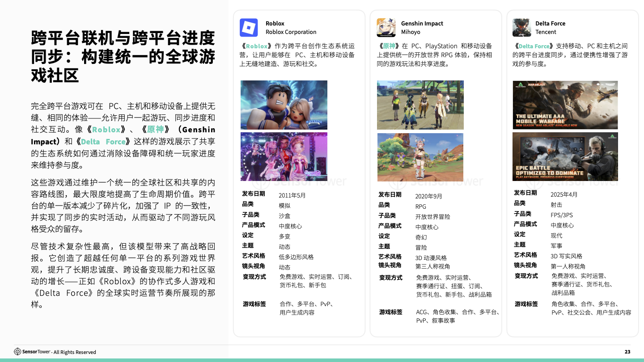Click the RPG genre value

[x=421, y=206]
